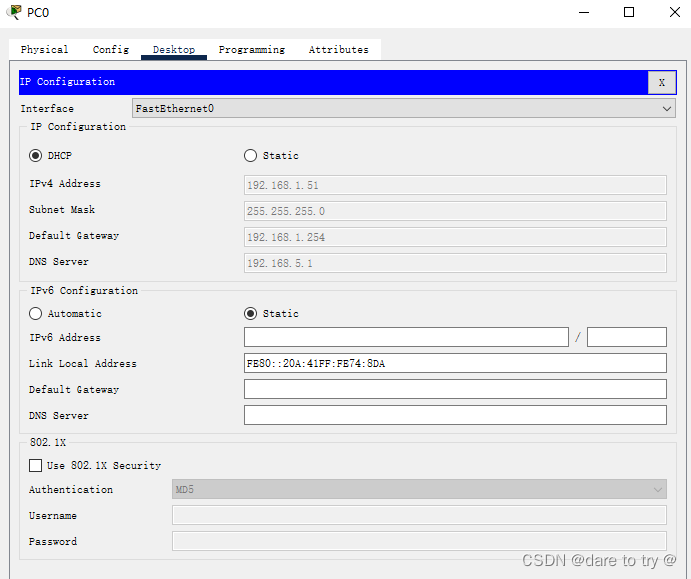Choose Static for IPv4 configuration
Viewport: 691px width, 579px height.
[x=250, y=156]
